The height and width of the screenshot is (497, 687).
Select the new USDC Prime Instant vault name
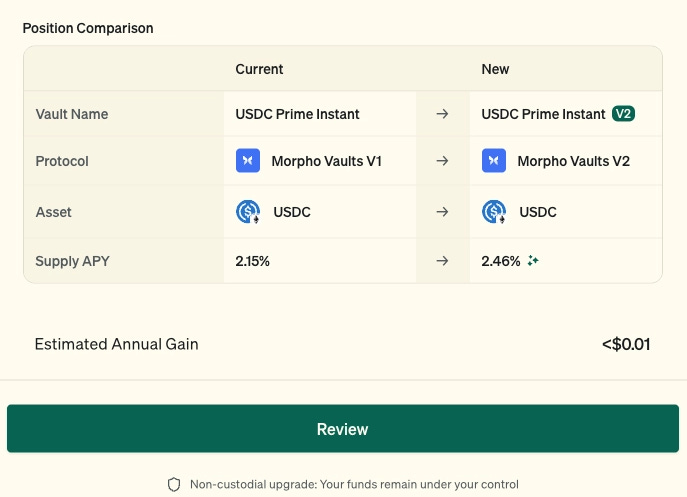(543, 114)
